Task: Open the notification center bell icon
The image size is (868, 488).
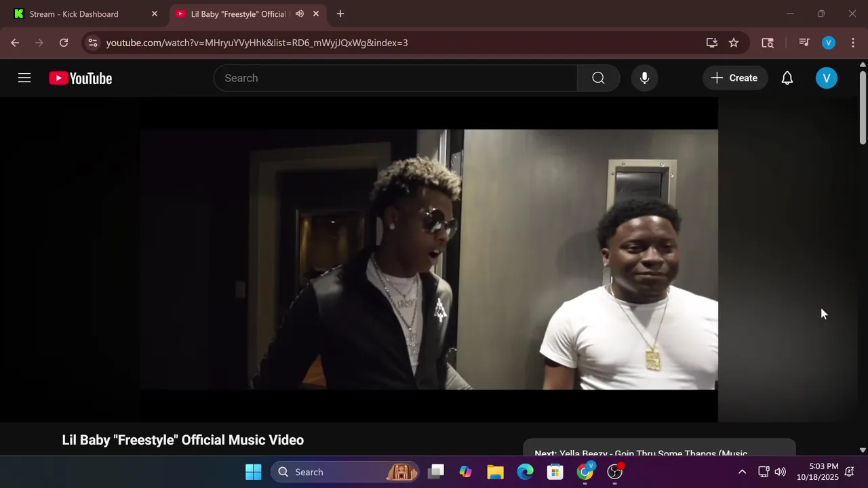Action: pos(849,472)
